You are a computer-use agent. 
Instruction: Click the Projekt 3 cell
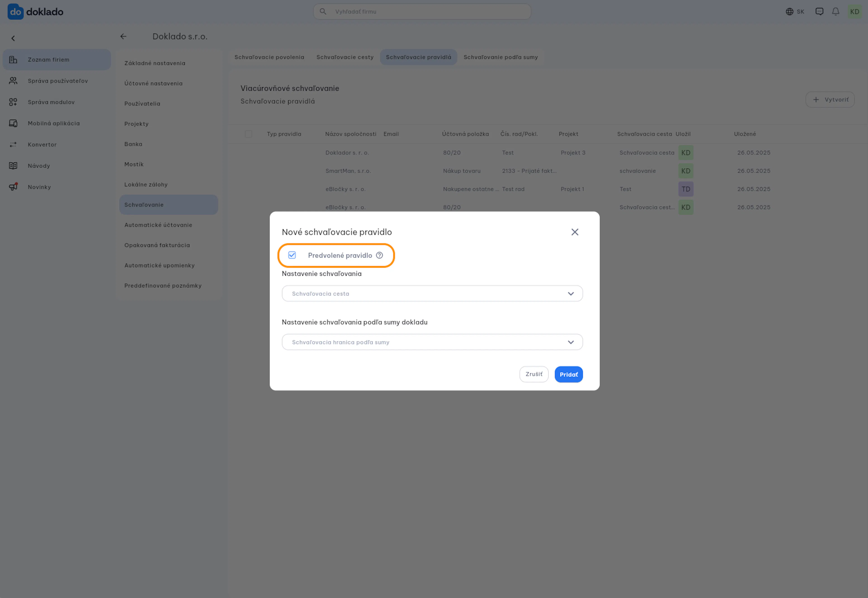point(573,153)
